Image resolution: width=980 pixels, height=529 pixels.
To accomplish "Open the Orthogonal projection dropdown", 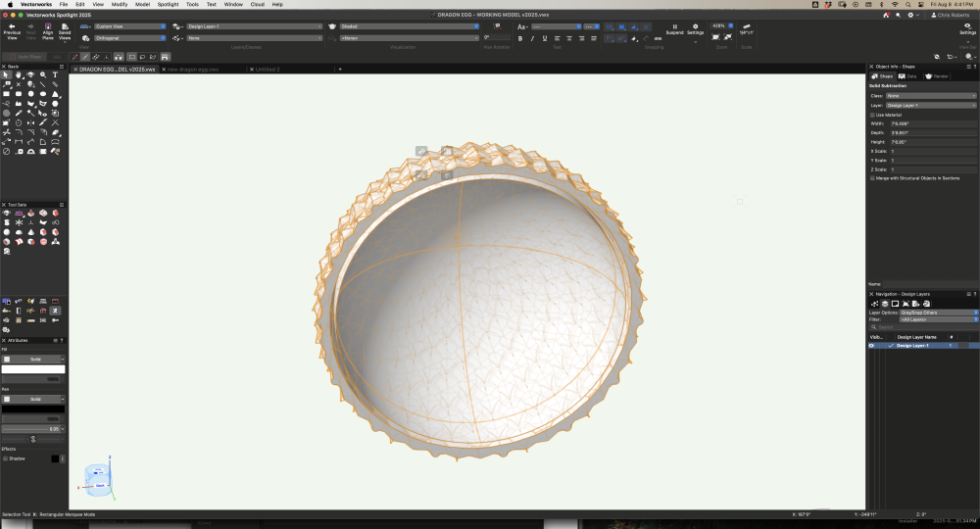I will tap(130, 38).
